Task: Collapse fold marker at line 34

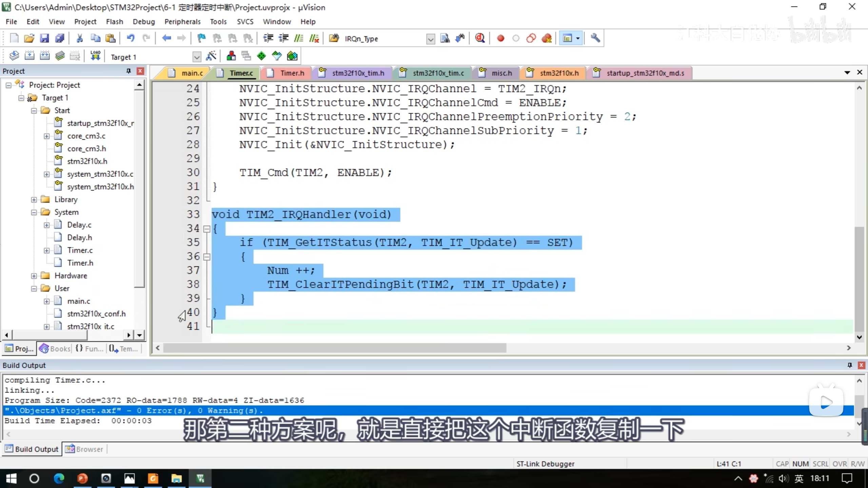Action: 206,229
